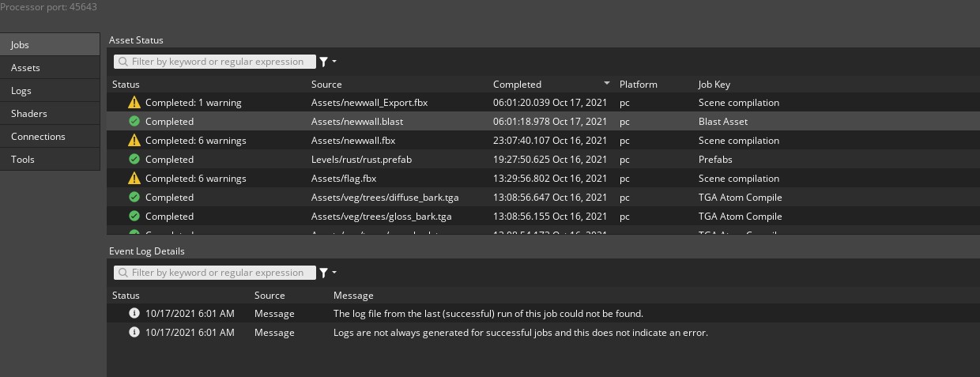Click the green check icon for newwall.blast
This screenshot has width=980, height=377.
tap(134, 122)
